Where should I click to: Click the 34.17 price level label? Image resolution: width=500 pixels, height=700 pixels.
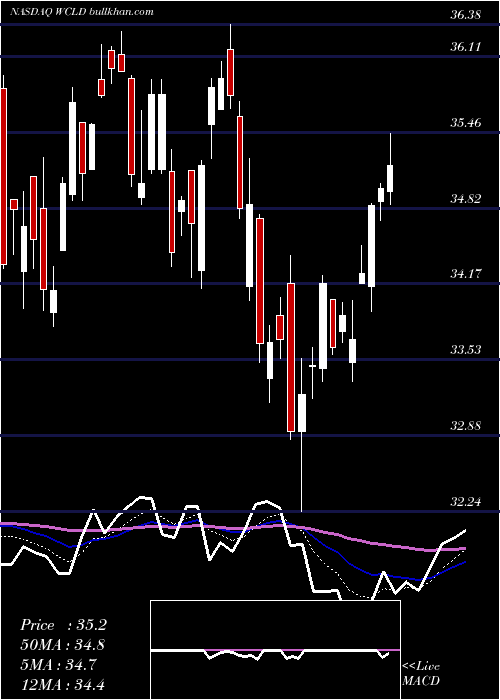click(466, 273)
